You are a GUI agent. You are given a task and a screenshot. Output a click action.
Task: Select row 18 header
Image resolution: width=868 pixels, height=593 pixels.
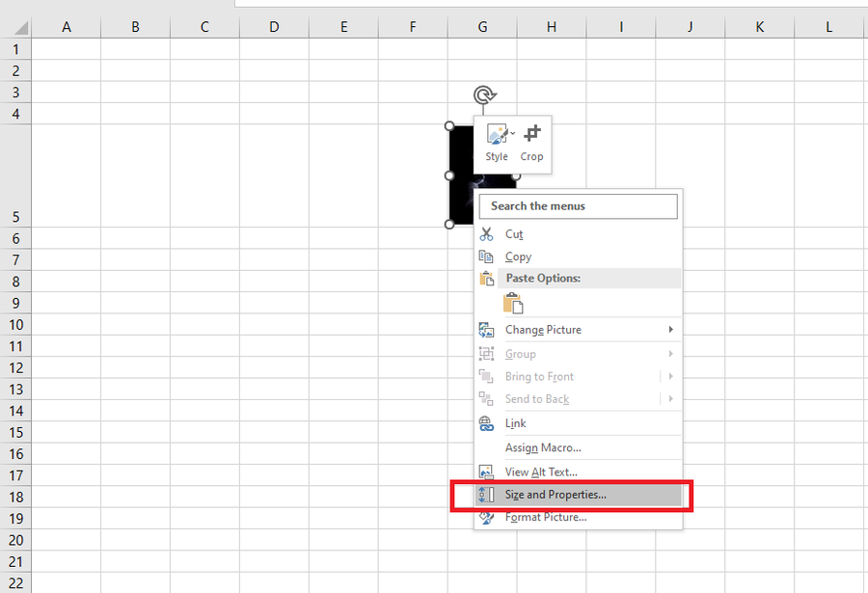pos(15,497)
